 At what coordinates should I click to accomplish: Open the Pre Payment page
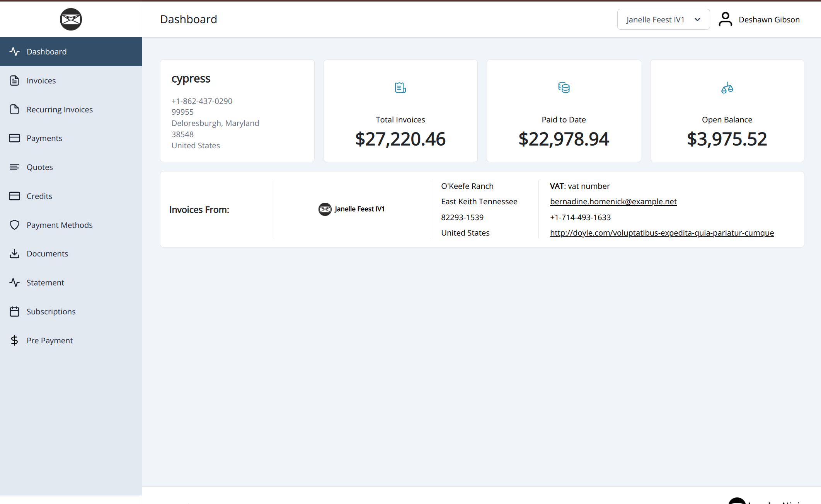pos(71,341)
